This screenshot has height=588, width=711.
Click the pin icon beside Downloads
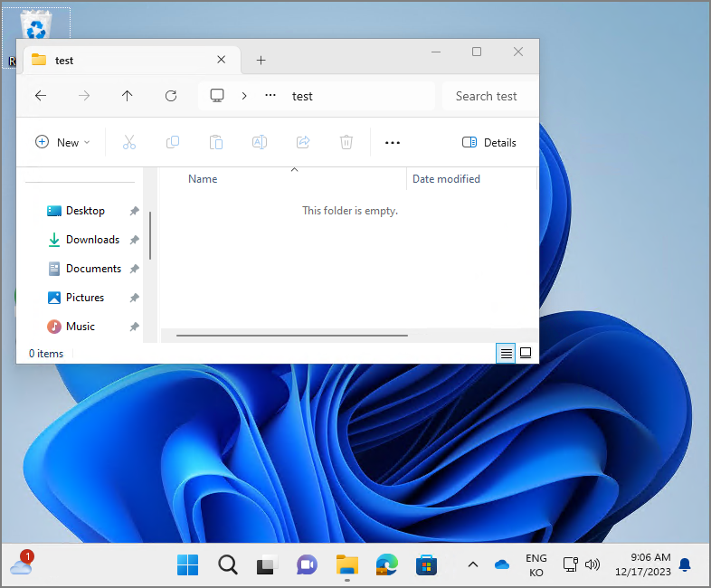(134, 240)
